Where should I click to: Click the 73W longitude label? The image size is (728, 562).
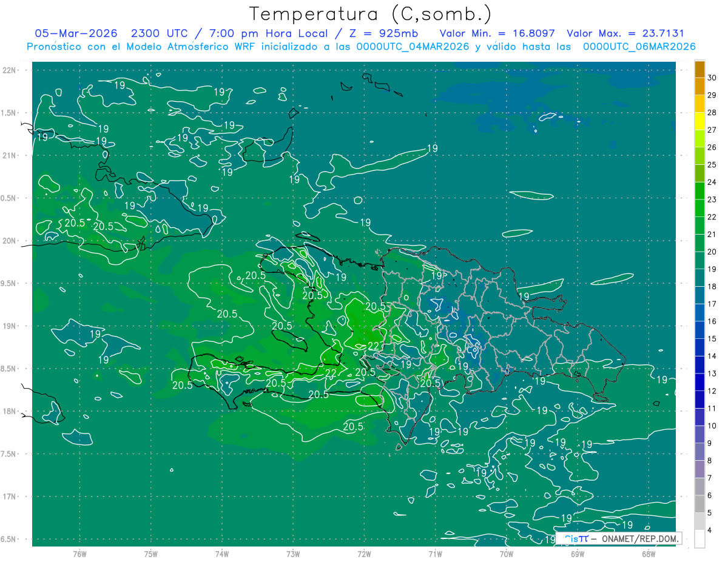point(293,554)
